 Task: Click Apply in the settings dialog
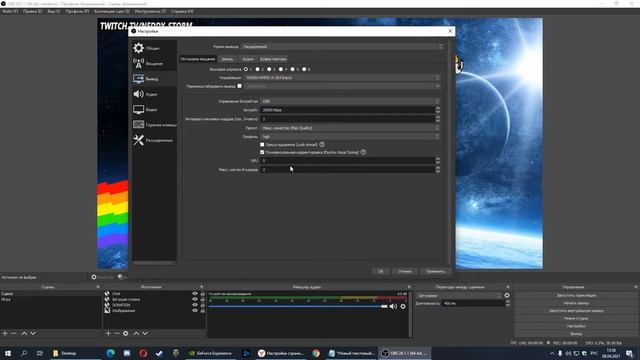pyautogui.click(x=435, y=271)
